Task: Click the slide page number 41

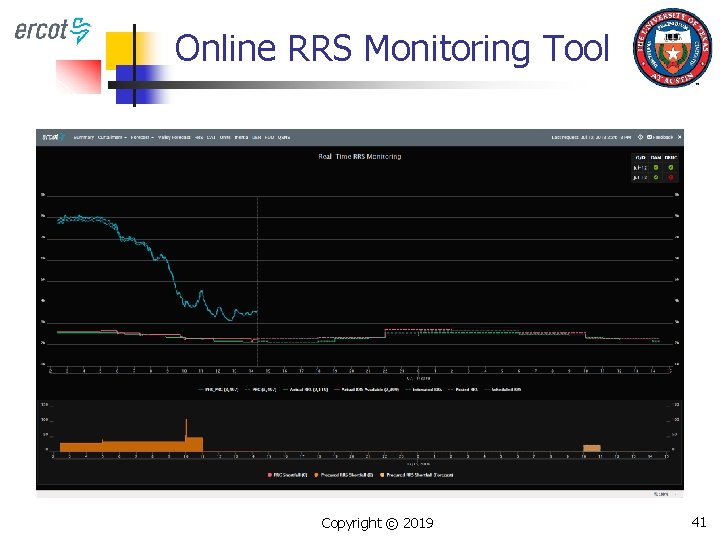Action: [698, 522]
